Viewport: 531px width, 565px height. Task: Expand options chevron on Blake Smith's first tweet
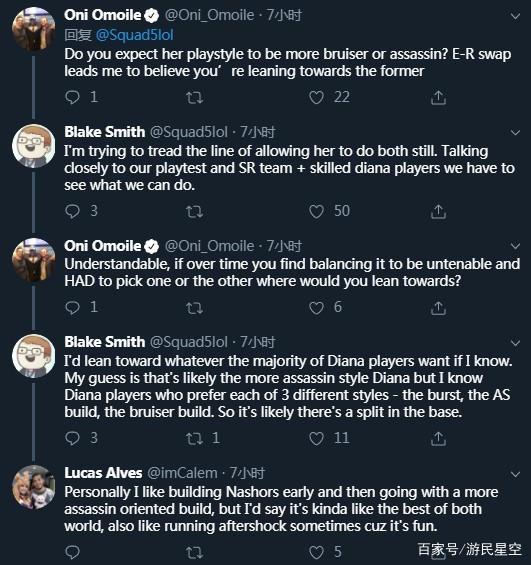(x=516, y=133)
